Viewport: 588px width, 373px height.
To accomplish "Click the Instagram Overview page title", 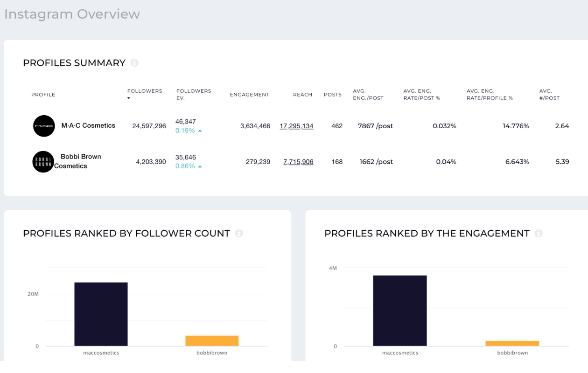I will pyautogui.click(x=72, y=14).
